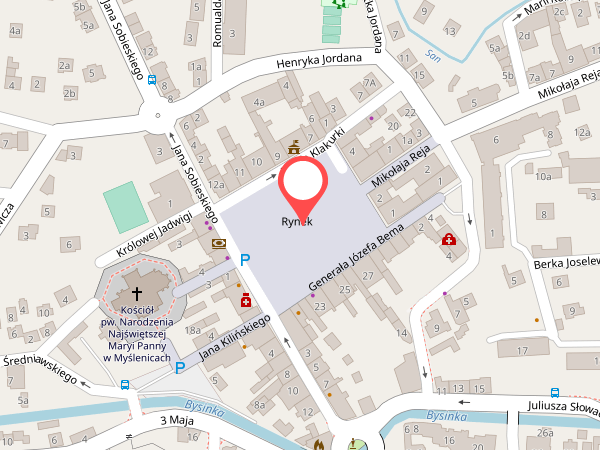Select the bus stop icon on Juliusza Słowackiego
Image resolution: width=600 pixels, height=450 pixels.
pos(555,393)
